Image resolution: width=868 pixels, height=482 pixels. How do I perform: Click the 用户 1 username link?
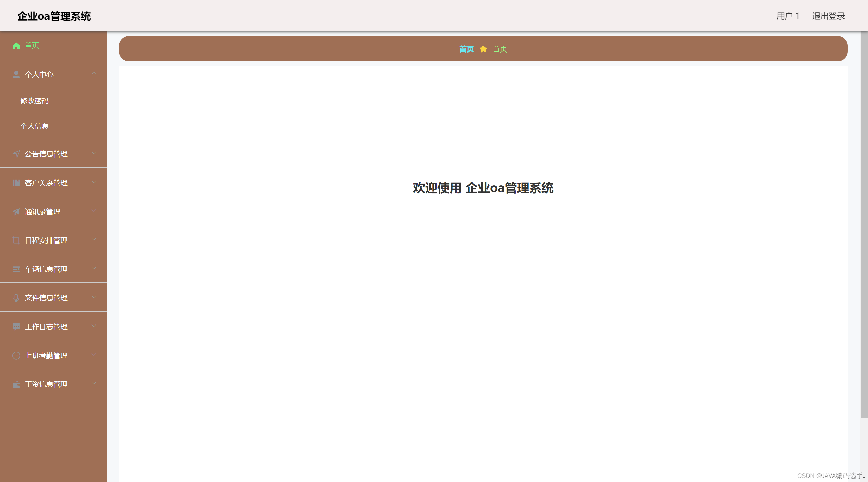pos(788,16)
